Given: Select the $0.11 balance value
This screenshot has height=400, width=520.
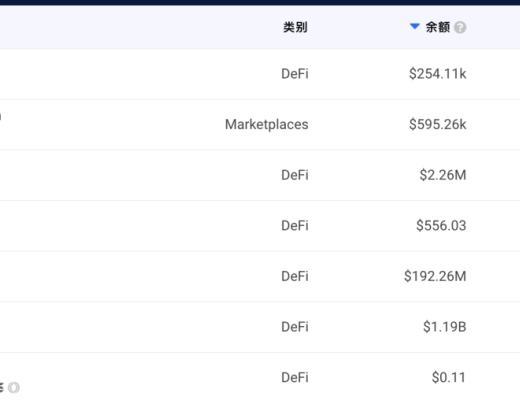Looking at the screenshot, I should click(x=449, y=378).
